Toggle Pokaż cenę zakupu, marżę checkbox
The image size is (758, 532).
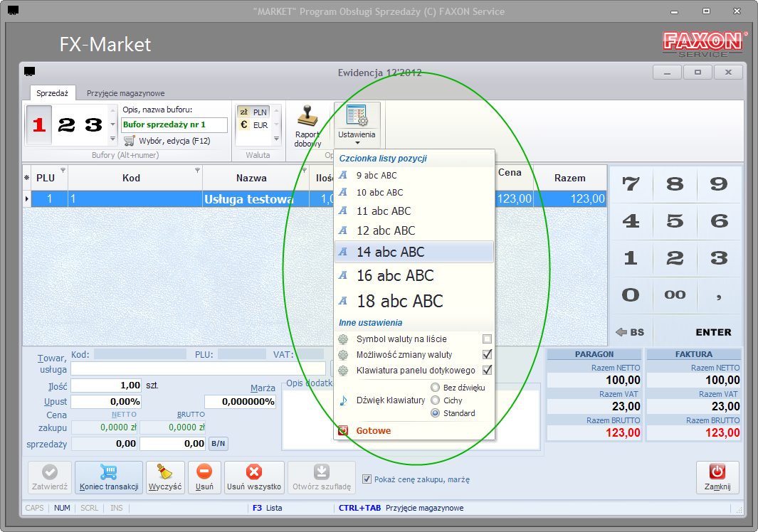[x=367, y=479]
